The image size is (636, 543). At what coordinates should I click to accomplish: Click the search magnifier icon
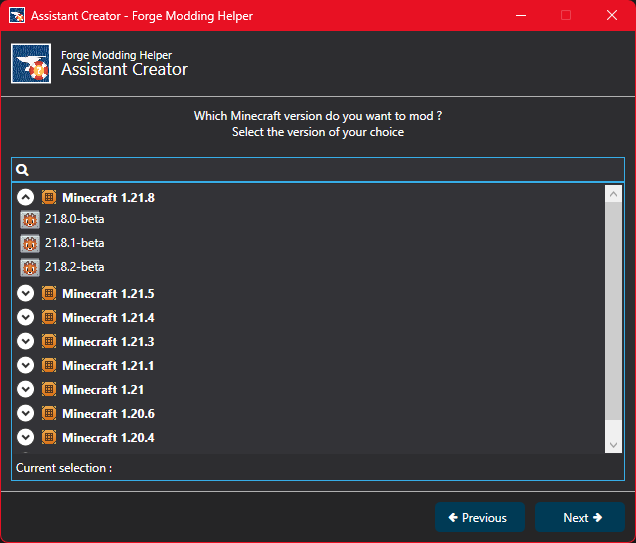pyautogui.click(x=22, y=170)
